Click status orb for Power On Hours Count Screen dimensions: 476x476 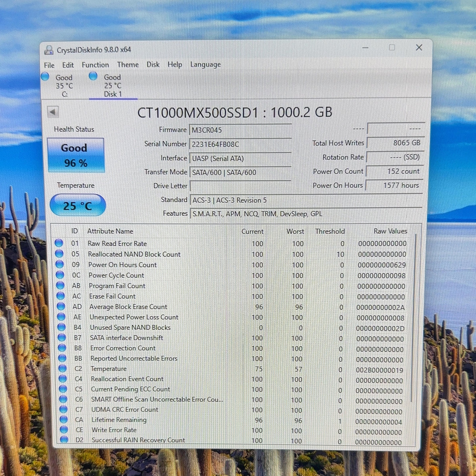(59, 264)
